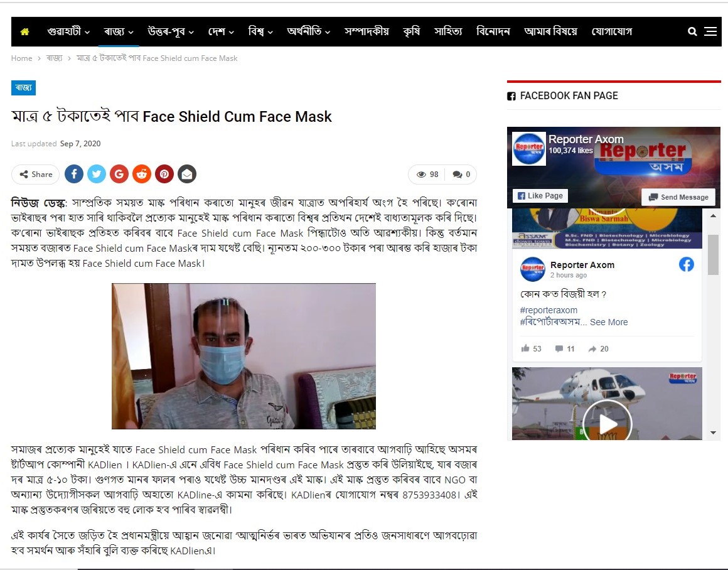The width and height of the screenshot is (728, 570).
Task: Share article on Facebook icon
Action: pos(74,175)
